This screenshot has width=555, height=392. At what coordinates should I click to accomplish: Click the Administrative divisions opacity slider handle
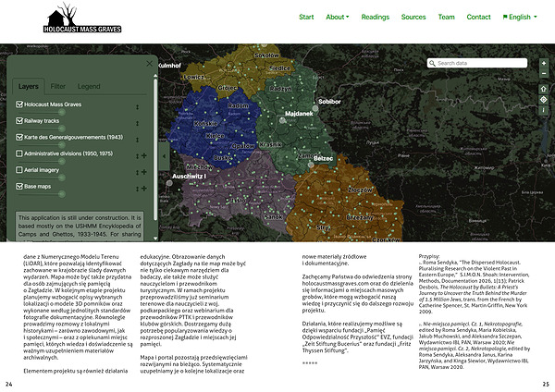62,161
